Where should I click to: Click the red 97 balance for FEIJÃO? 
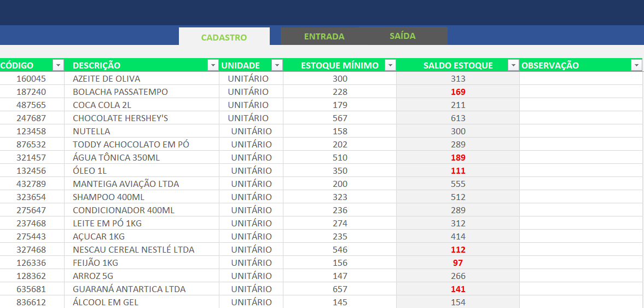pyautogui.click(x=458, y=263)
